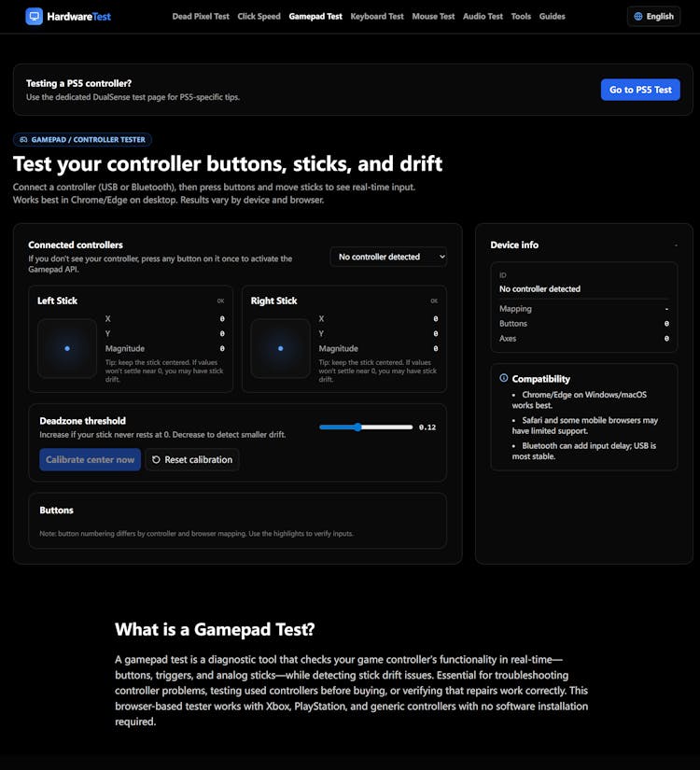Open the Dead Pixel Test page

[x=201, y=16]
